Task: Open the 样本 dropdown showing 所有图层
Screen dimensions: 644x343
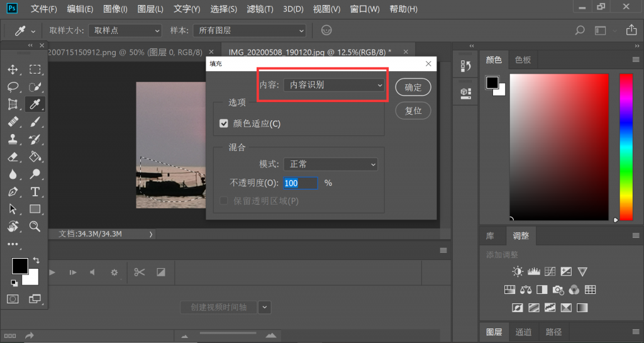Action: [x=250, y=30]
